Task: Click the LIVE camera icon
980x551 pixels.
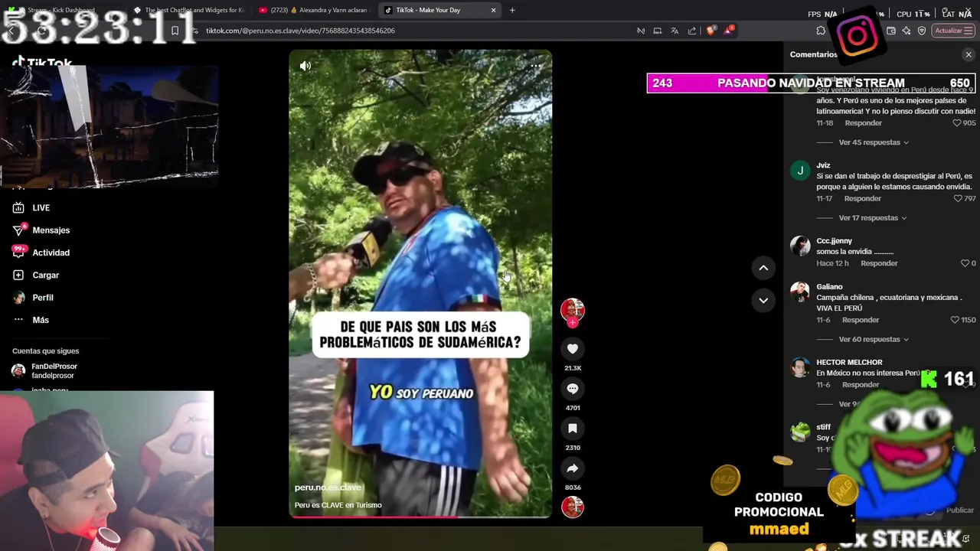Action: [18, 208]
